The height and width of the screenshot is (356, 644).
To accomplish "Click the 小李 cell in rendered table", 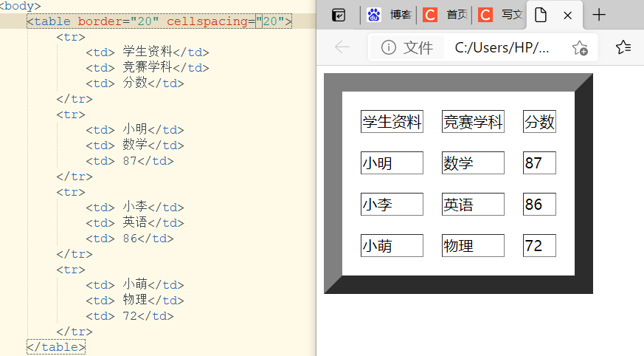I will [x=392, y=205].
